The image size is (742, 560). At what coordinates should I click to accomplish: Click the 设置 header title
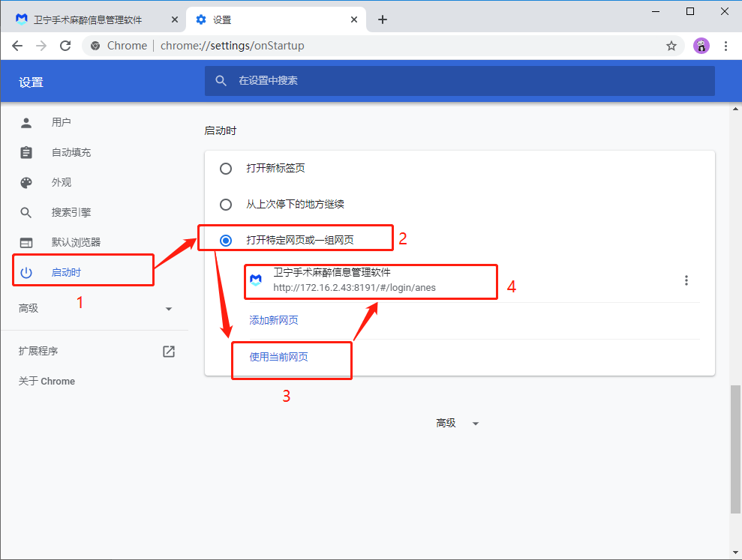pos(32,82)
